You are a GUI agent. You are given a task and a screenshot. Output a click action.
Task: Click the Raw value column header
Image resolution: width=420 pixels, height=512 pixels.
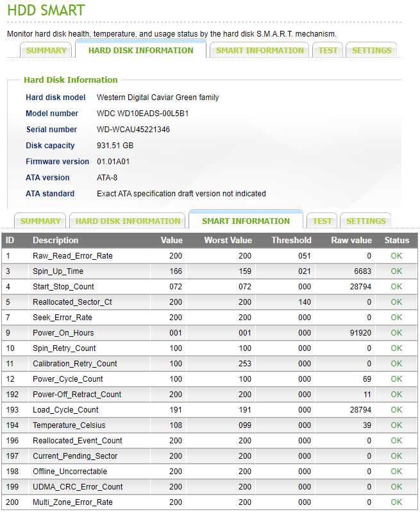coord(351,241)
